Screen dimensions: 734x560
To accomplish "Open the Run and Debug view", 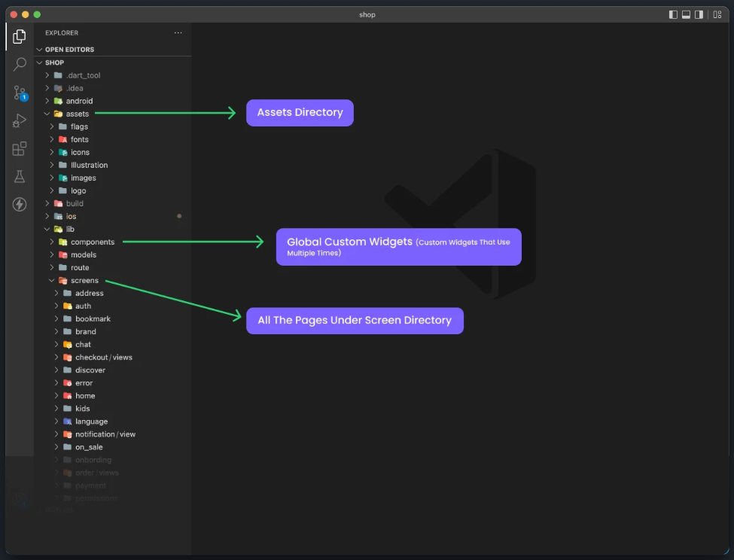I will click(19, 120).
